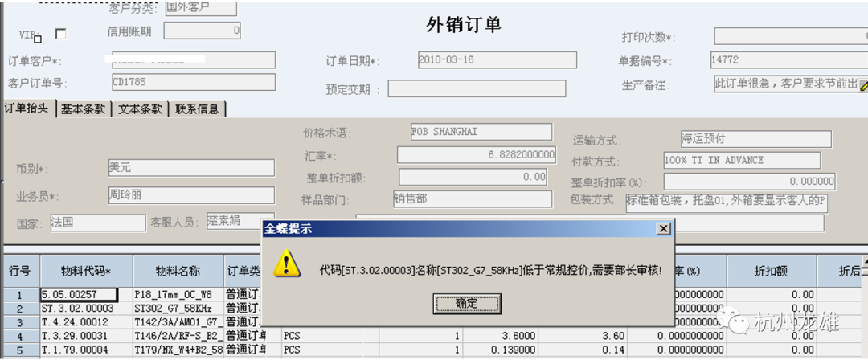
Task: Click the 样品部门 field 销售部
Action: 473,199
